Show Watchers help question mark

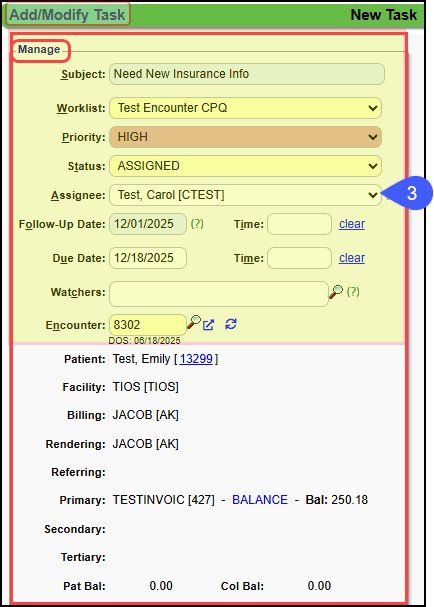(353, 291)
